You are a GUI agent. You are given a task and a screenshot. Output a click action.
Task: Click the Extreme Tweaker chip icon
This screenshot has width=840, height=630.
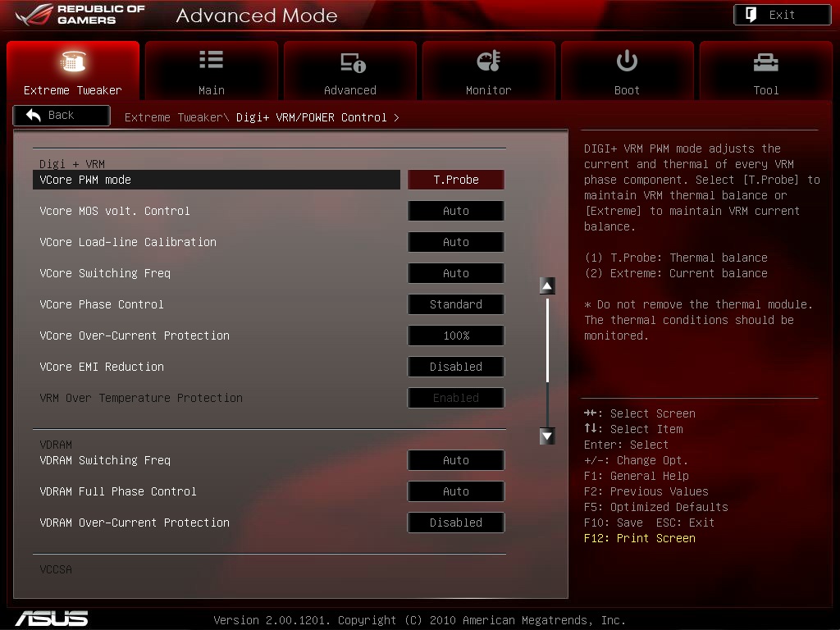[x=73, y=61]
